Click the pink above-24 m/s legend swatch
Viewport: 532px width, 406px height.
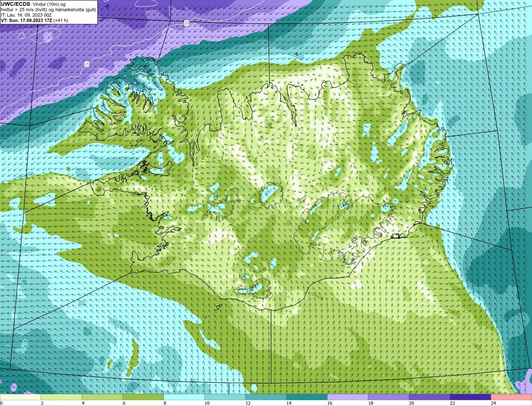coord(512,397)
